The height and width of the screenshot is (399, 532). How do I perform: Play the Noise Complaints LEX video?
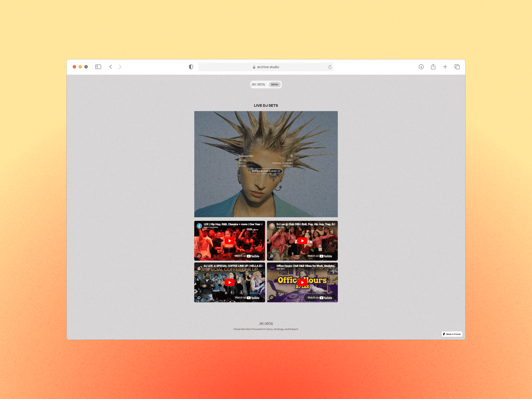(229, 241)
